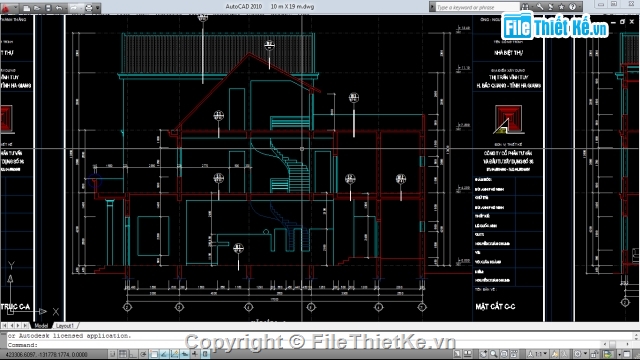This screenshot has width=640, height=360.
Task: Expand the Help dropdown arrow
Action: pyautogui.click(x=580, y=7)
